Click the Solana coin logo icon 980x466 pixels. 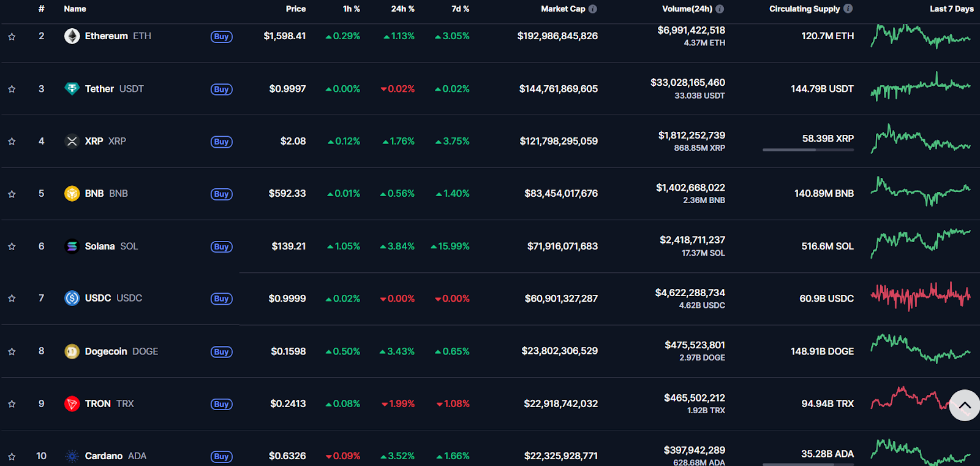(x=72, y=246)
